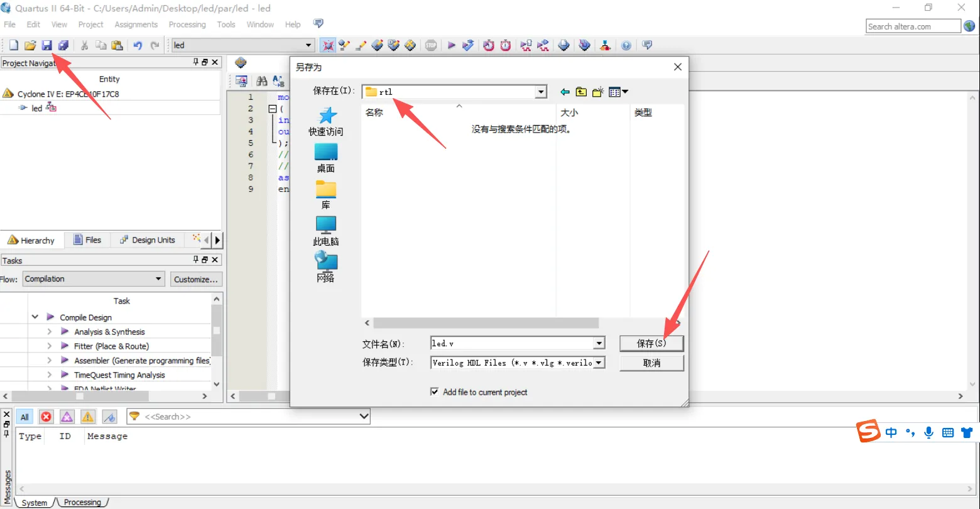This screenshot has height=509, width=980.
Task: Select 桌面 desktop in the dialog sidebar
Action: [325, 158]
